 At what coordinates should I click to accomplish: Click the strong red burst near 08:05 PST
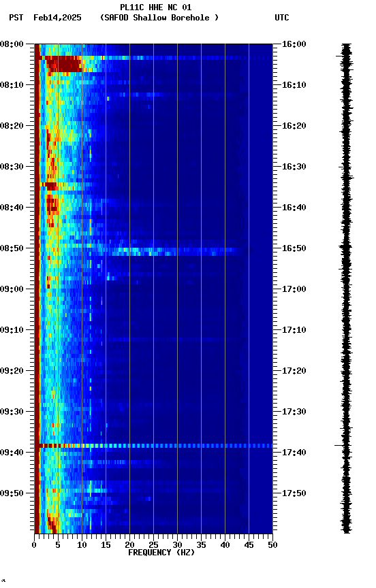point(63,64)
